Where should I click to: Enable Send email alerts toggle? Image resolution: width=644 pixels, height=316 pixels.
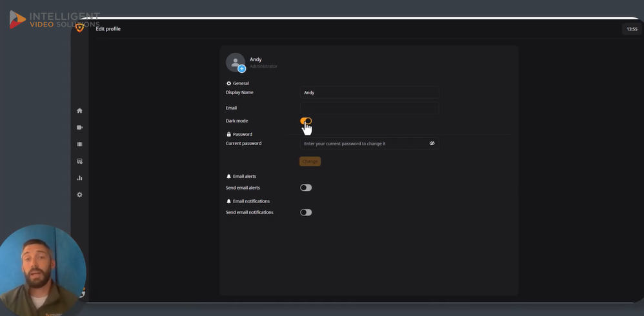(306, 188)
